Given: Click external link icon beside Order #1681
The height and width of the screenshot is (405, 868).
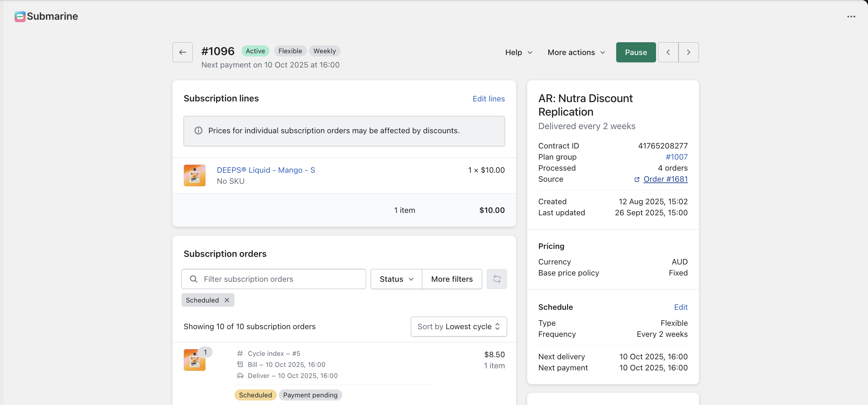Looking at the screenshot, I should (637, 179).
